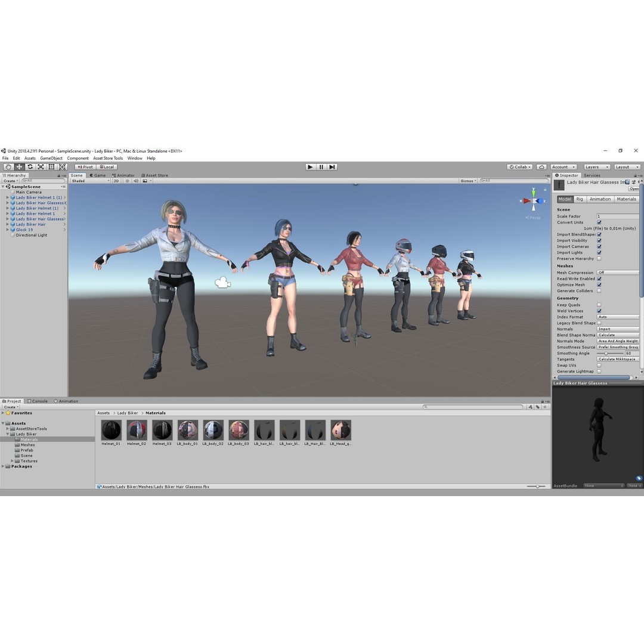The image size is (644, 644).
Task: Open preset selector icon in Inspector header
Action: pos(634,182)
